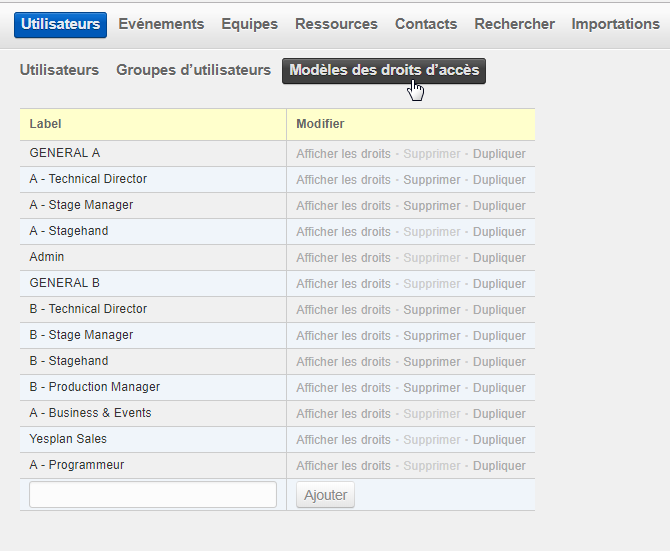Viewport: 670px width, 551px height.
Task: Select the Importations tab
Action: 615,24
